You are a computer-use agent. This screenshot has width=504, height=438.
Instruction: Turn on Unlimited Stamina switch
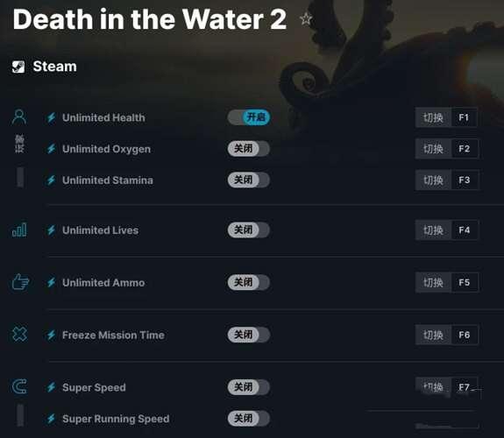tap(249, 180)
